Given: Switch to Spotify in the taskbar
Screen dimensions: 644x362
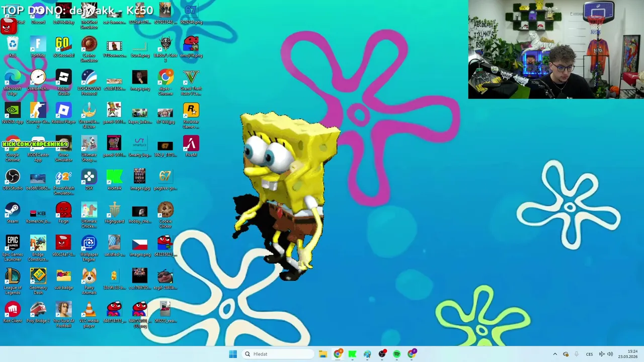Looking at the screenshot, I should (x=397, y=354).
